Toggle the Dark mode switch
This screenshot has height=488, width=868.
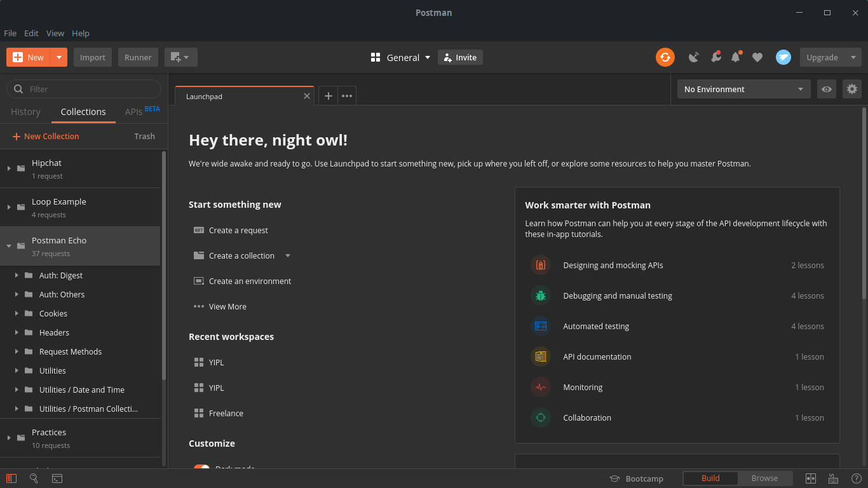202,468
